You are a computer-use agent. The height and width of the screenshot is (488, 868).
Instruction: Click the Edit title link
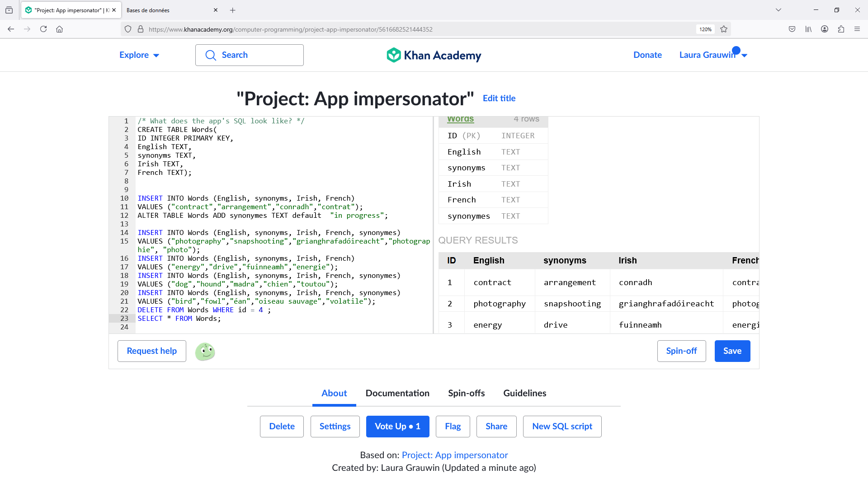click(x=499, y=99)
